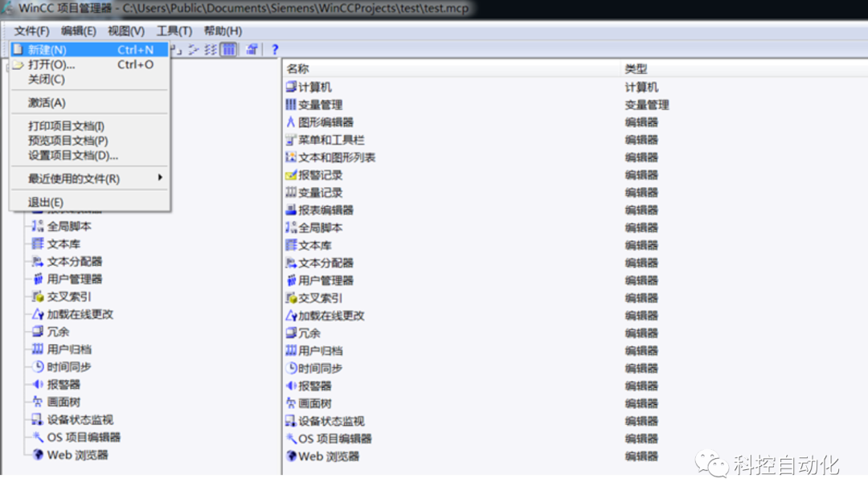Click the 用户管理器 icon in the navigation tree
868x503 pixels.
tap(38, 279)
